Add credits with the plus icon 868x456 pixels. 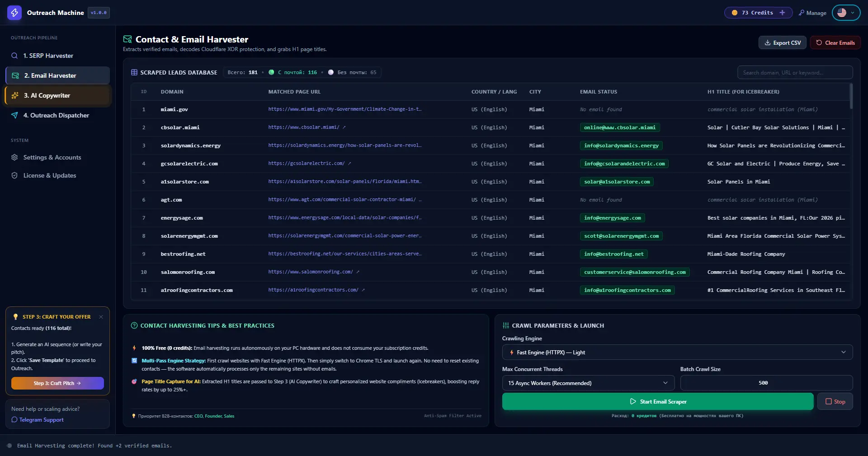click(x=782, y=13)
